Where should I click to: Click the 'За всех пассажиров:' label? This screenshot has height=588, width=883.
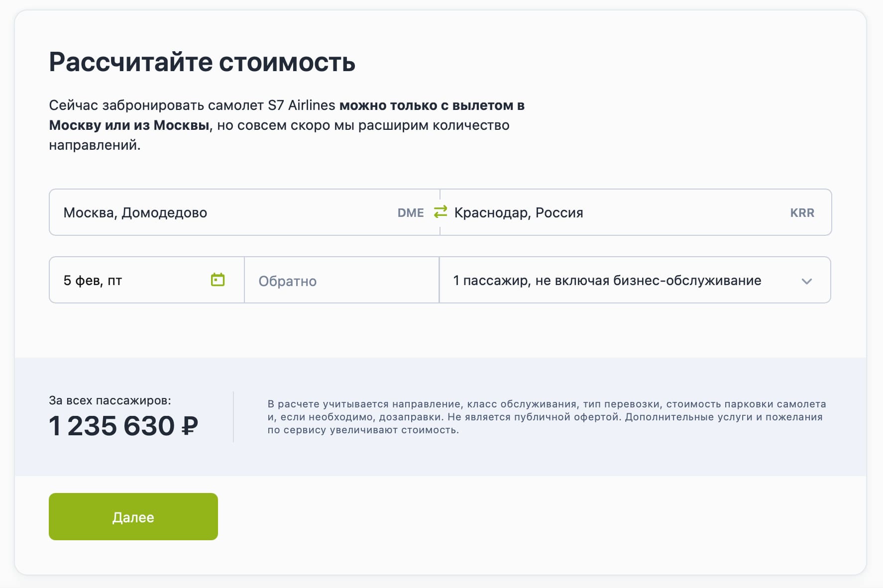click(110, 400)
